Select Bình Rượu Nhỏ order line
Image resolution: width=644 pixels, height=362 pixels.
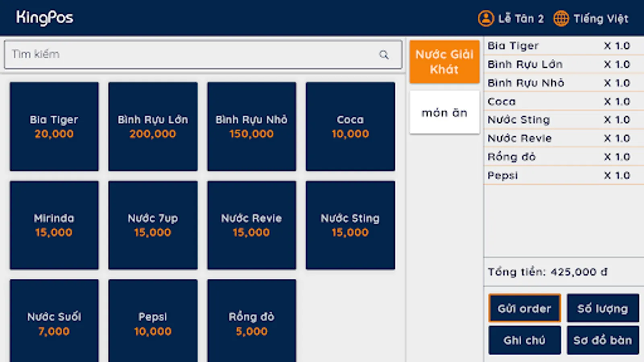point(563,83)
